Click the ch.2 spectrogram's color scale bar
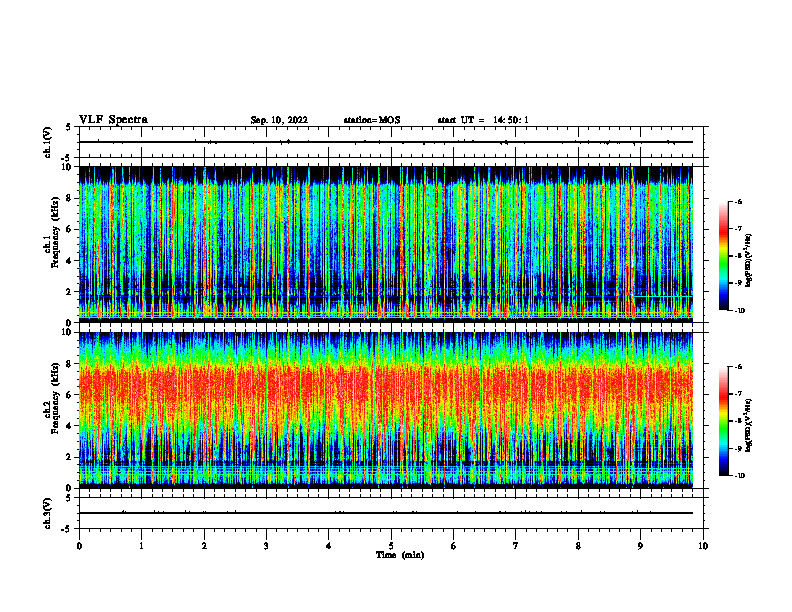This screenshot has height=612, width=792. [723, 421]
